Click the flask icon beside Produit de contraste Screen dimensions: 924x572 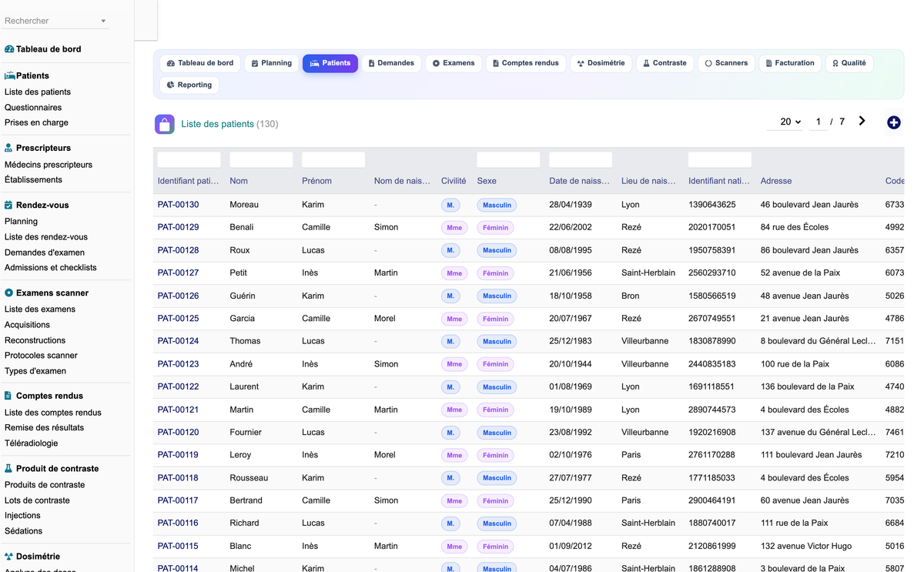pos(9,469)
